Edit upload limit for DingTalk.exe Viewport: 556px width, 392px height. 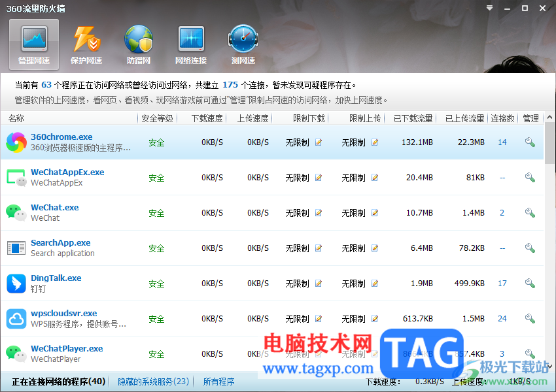click(374, 284)
